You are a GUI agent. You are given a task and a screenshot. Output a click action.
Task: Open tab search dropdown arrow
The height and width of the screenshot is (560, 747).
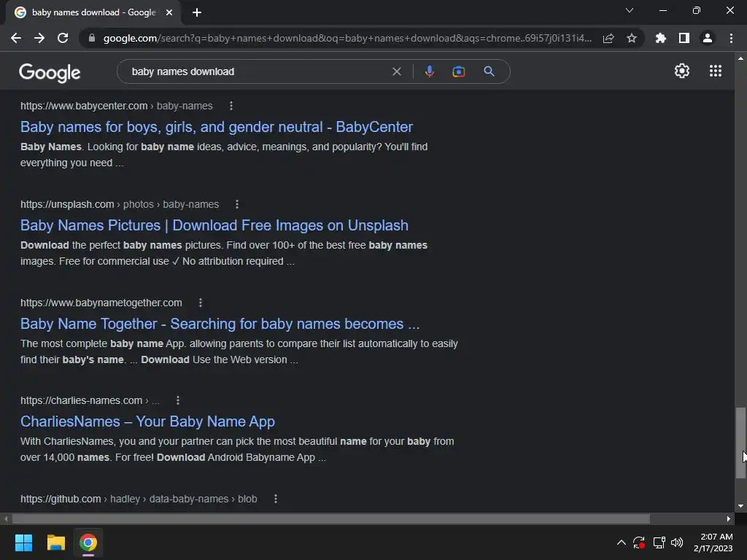[x=630, y=10]
